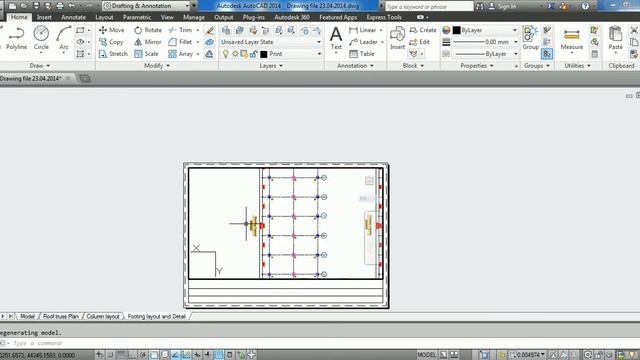
Task: Expand the Properties panel title
Action: (x=477, y=66)
